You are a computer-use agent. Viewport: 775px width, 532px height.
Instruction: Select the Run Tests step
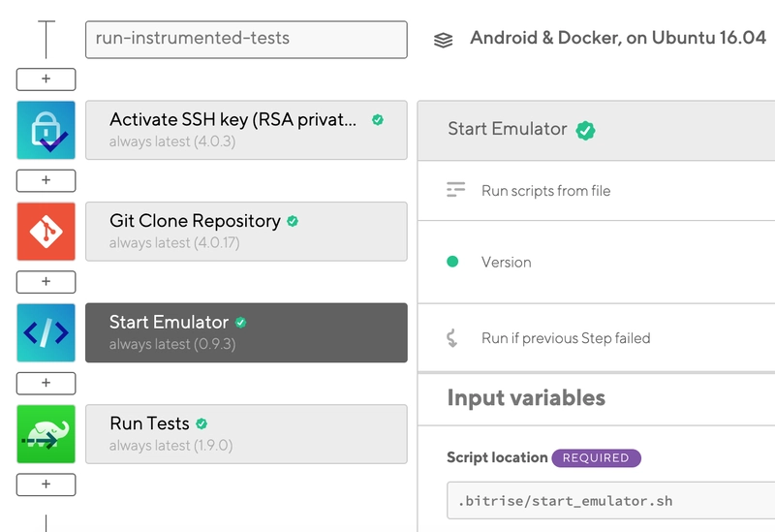tap(246, 434)
